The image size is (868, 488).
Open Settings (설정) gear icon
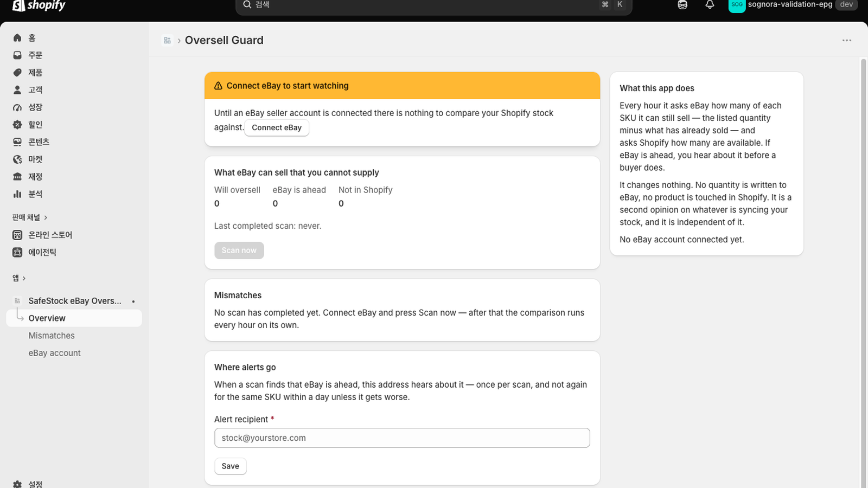click(17, 484)
